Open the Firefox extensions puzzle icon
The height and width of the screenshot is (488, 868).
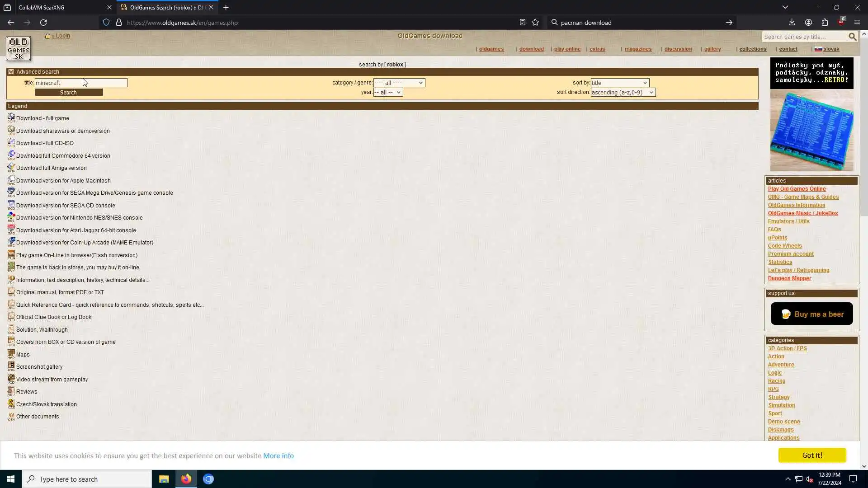click(825, 23)
